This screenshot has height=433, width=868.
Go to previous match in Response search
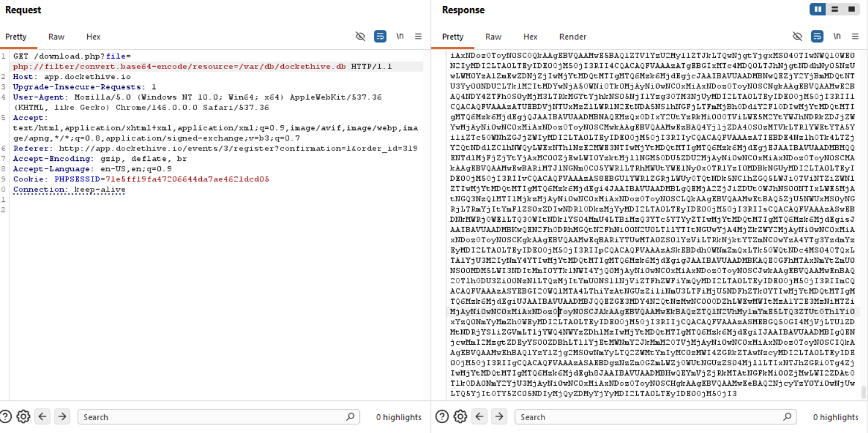[x=479, y=417]
